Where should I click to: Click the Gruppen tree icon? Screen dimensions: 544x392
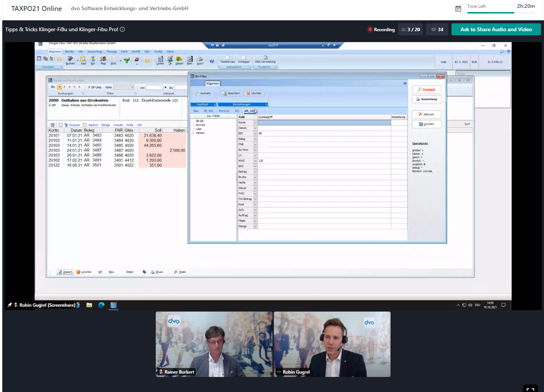66,125
